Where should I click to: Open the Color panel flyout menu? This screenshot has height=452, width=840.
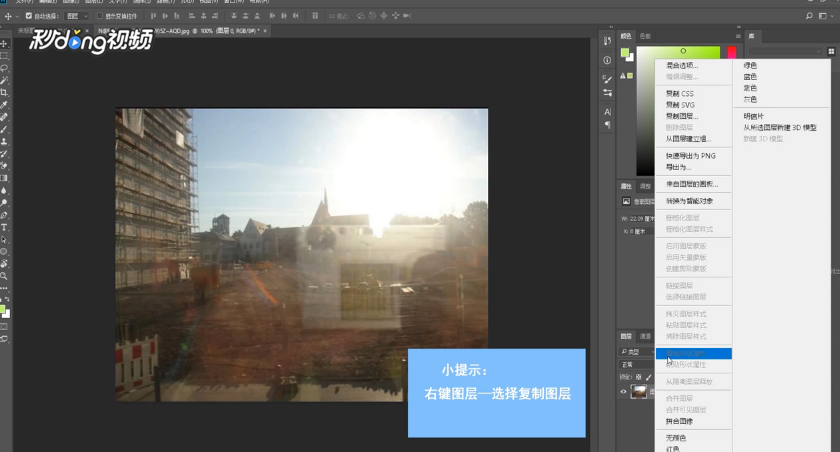click(738, 36)
